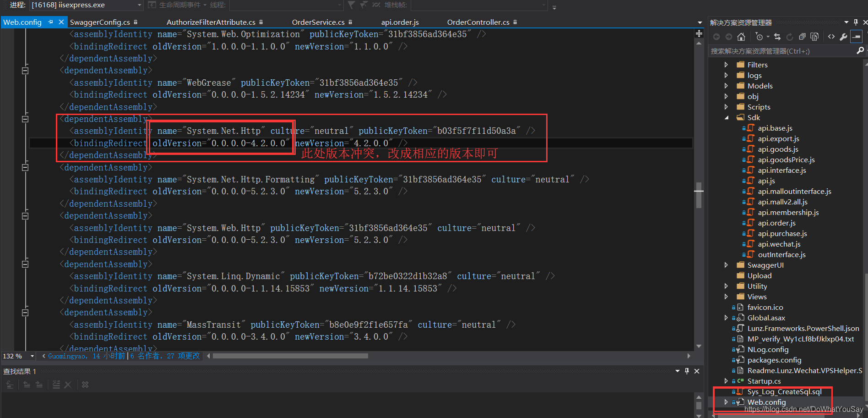868x418 pixels.
Task: Open the Pending Changes filter dropdown arrow
Action: 768,37
